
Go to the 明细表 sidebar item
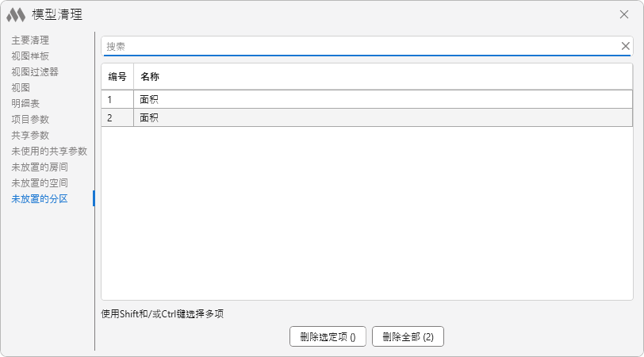tap(25, 103)
